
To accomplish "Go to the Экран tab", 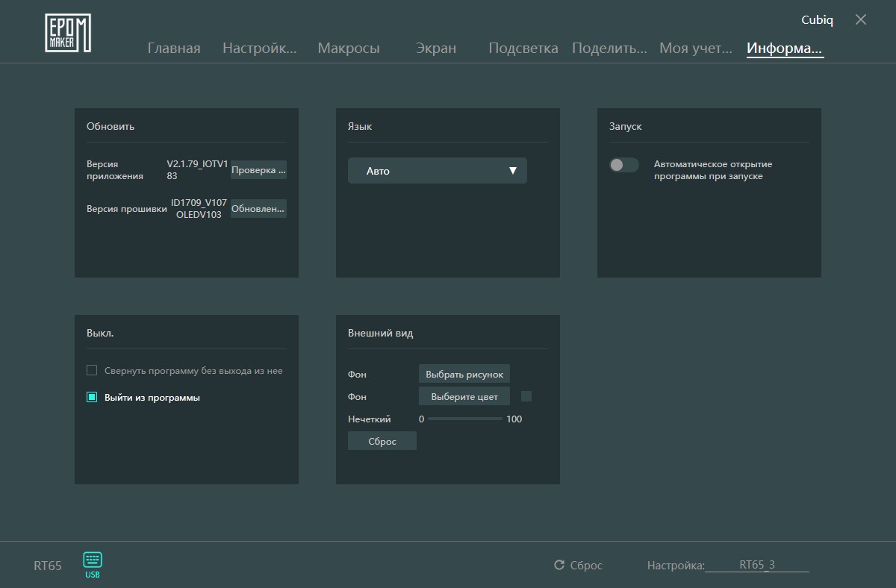I will 436,49.
